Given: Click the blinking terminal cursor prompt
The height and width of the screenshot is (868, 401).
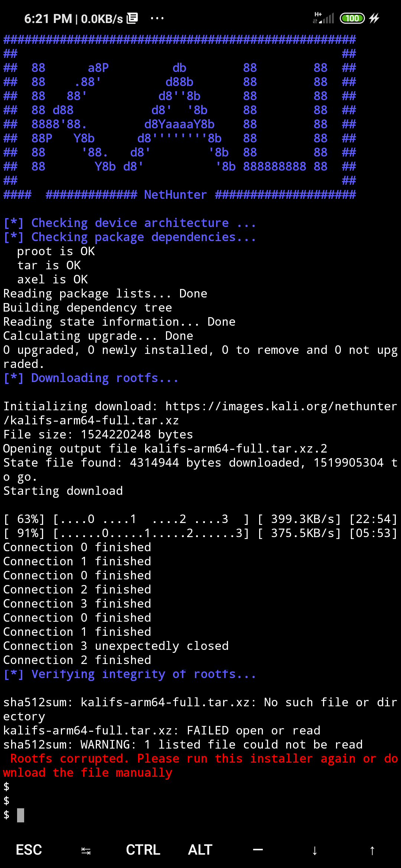Looking at the screenshot, I should click(20, 815).
